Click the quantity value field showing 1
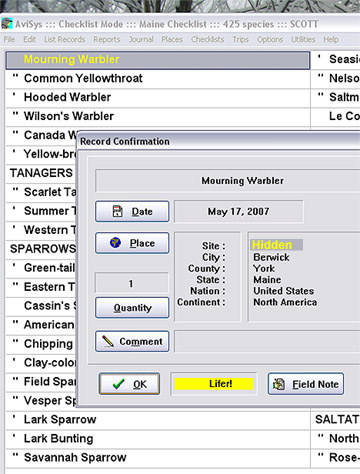Screen dimensions: 360x474 132,283
